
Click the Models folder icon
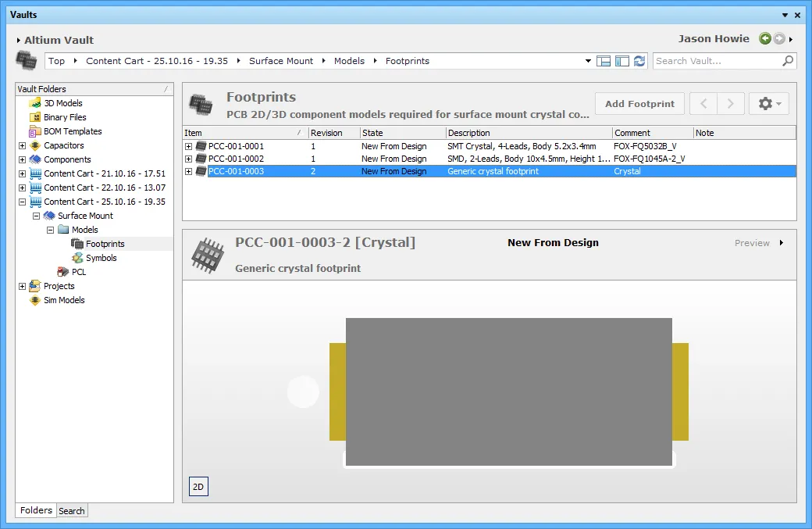pos(63,230)
